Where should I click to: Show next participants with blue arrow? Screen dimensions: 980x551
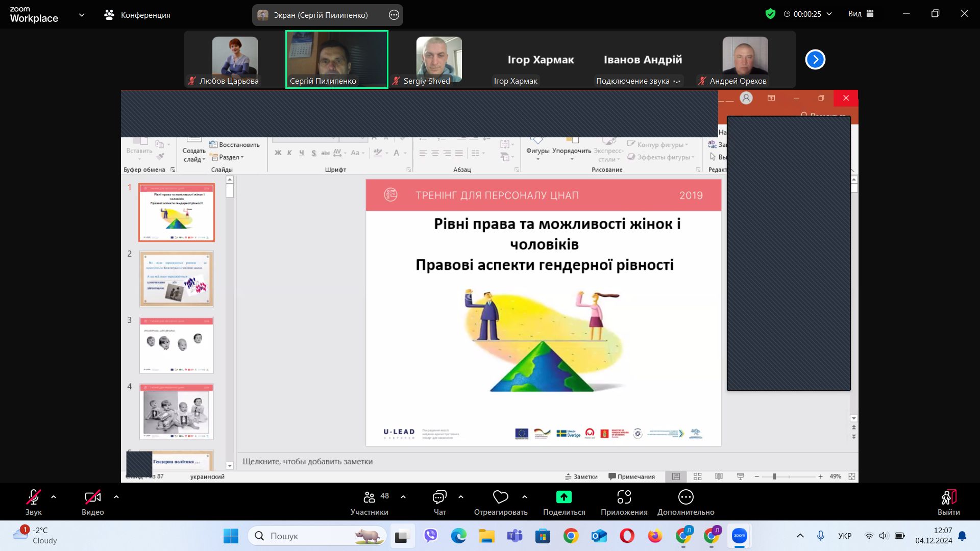tap(815, 60)
